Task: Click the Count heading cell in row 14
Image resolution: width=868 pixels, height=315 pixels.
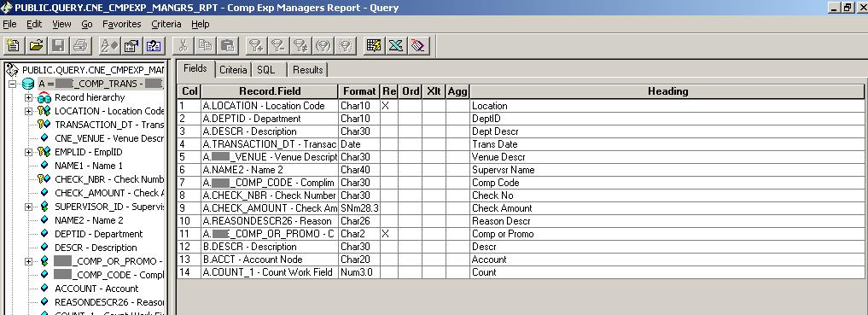Action: coord(667,271)
